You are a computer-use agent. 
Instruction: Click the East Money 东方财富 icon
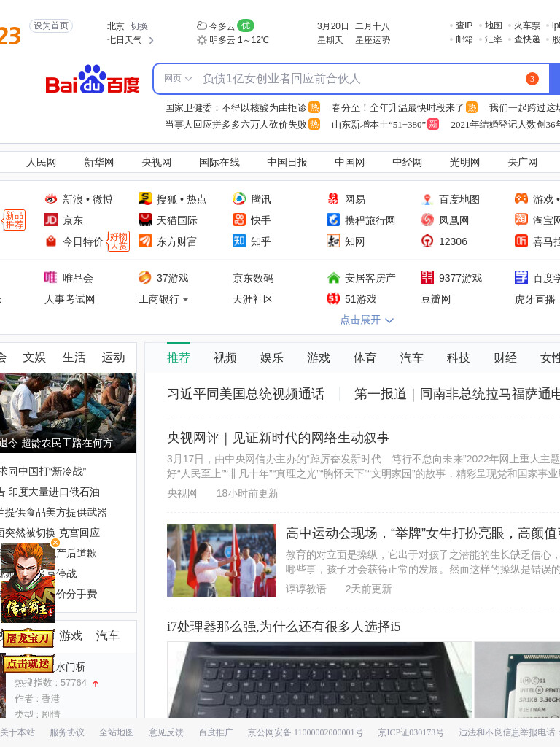click(145, 241)
